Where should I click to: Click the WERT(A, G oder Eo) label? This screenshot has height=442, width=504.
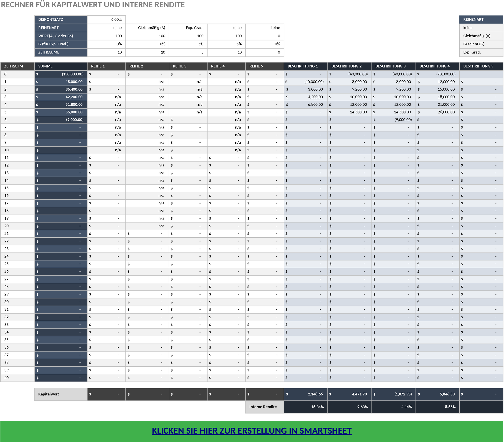point(61,36)
